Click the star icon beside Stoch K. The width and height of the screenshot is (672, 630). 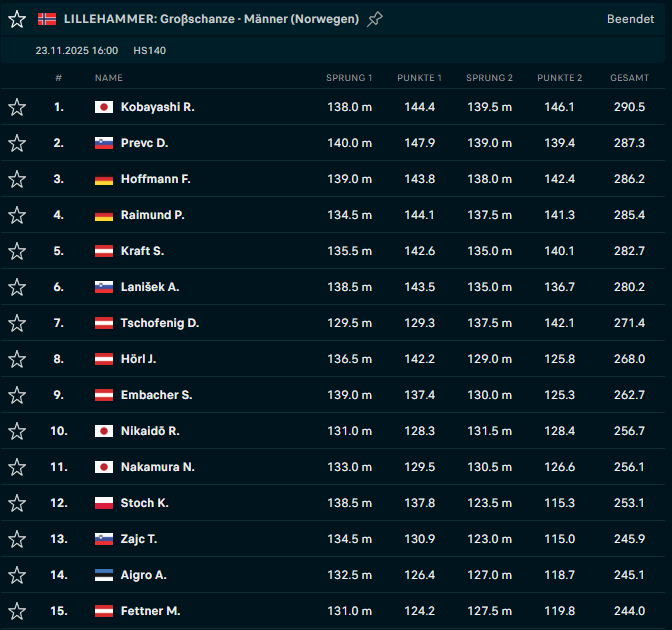coord(17,503)
